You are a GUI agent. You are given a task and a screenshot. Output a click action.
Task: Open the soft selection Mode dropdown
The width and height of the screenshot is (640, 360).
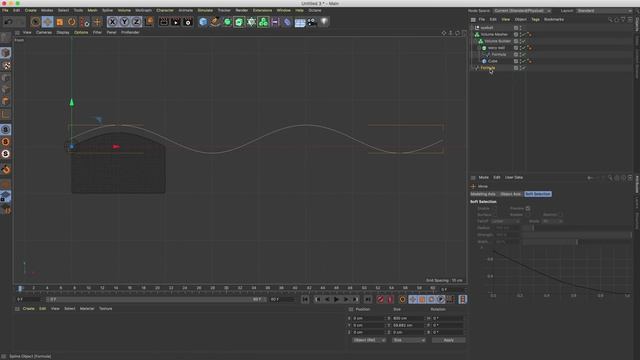[x=552, y=221]
